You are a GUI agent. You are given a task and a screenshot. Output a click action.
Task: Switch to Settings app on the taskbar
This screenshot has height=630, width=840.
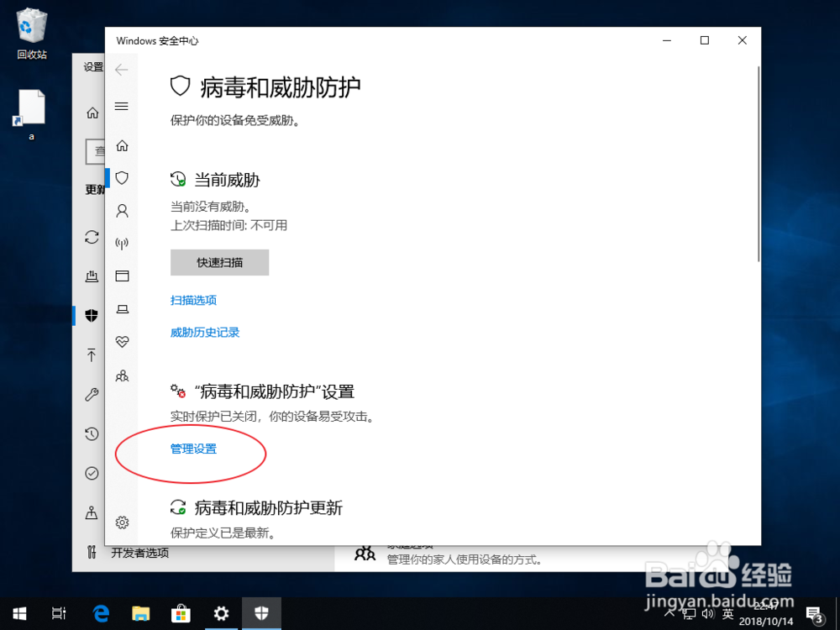[x=221, y=613]
